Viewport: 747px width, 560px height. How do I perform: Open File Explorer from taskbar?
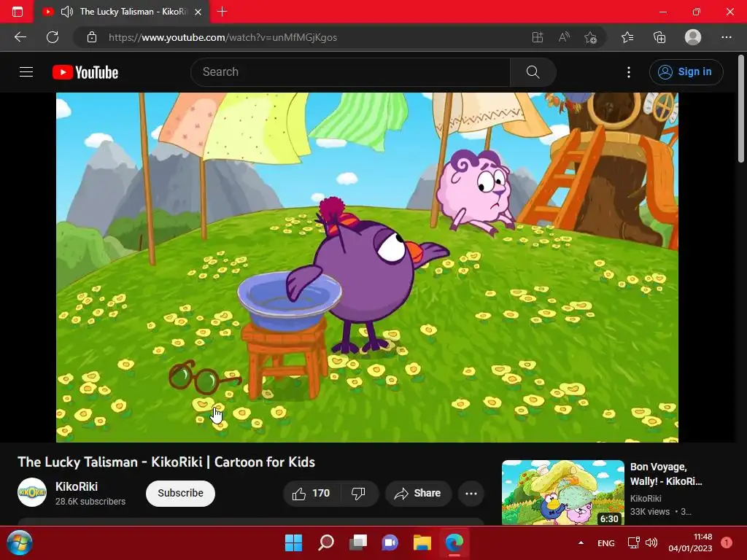(x=422, y=542)
